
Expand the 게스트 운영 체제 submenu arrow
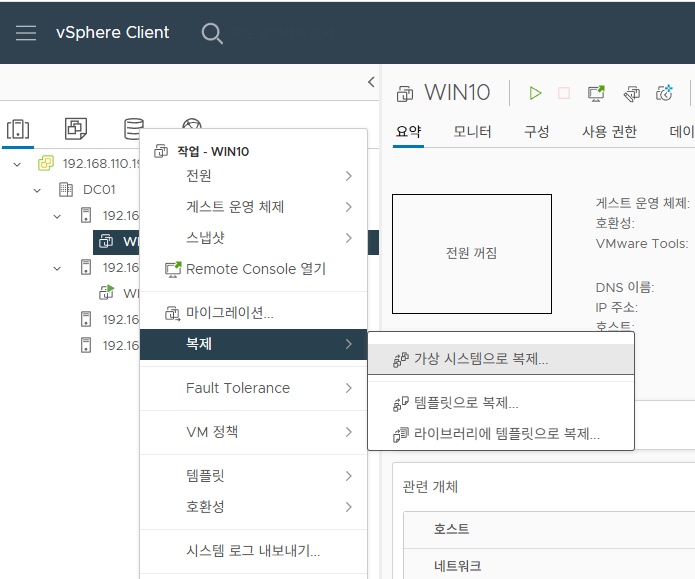(x=349, y=207)
